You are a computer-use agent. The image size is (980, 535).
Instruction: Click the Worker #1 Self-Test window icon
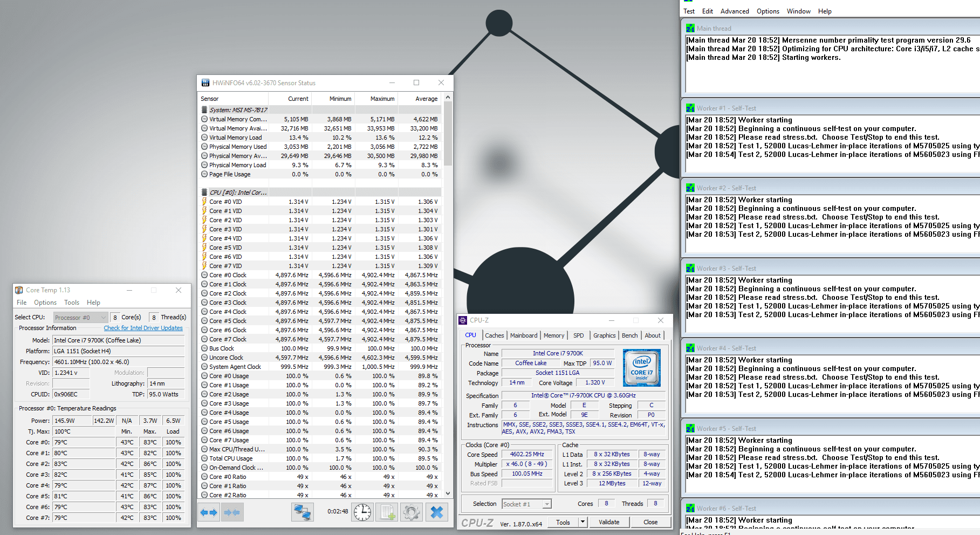pos(690,108)
